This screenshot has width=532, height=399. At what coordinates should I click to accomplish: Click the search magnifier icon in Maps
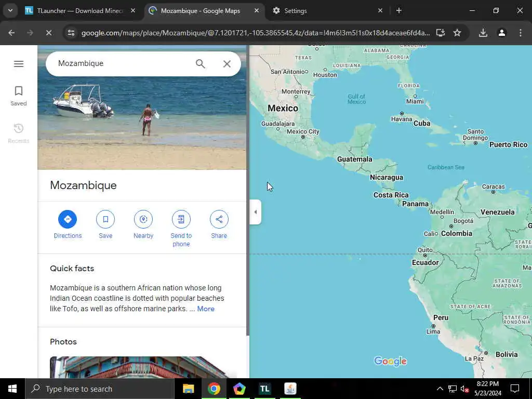(200, 64)
